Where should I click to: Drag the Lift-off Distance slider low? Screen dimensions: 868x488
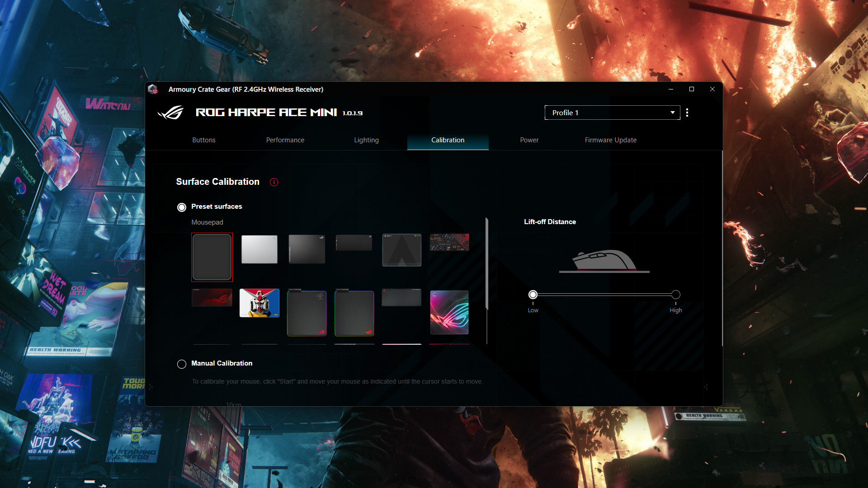tap(533, 294)
